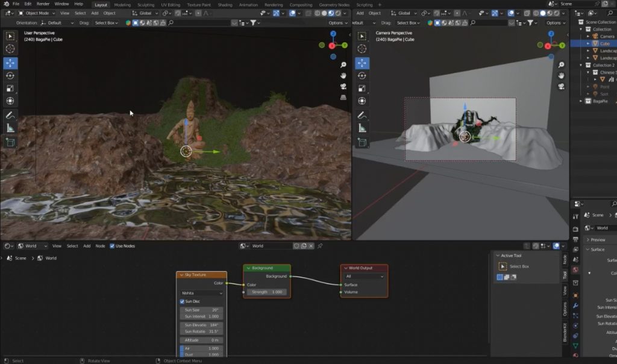This screenshot has width=617, height=364.
Task: Choose the Rotate tool in left viewport
Action: coord(10,75)
